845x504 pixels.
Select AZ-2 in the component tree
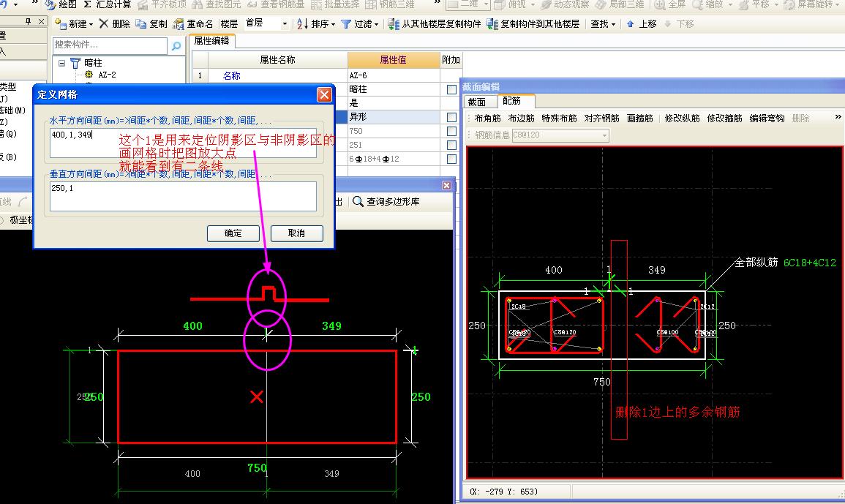pos(108,75)
